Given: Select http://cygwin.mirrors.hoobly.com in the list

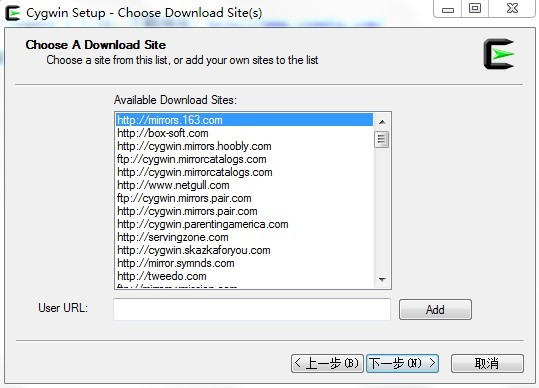Looking at the screenshot, I should tap(244, 146).
